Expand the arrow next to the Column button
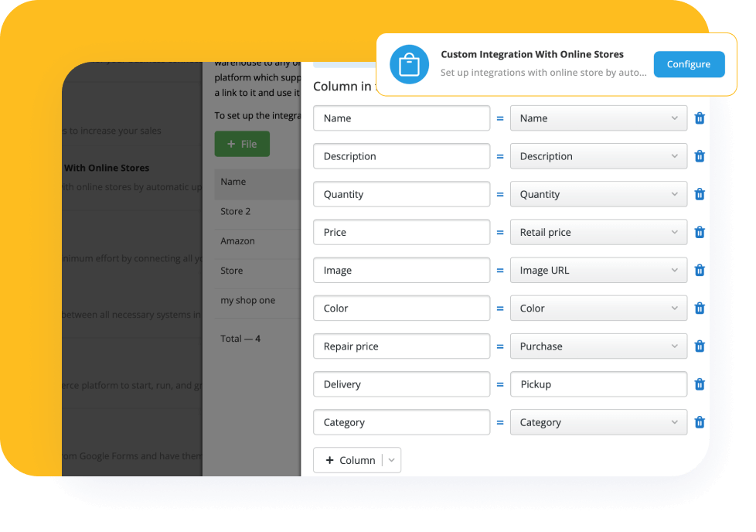Image resolution: width=756 pixels, height=532 pixels. (x=390, y=459)
